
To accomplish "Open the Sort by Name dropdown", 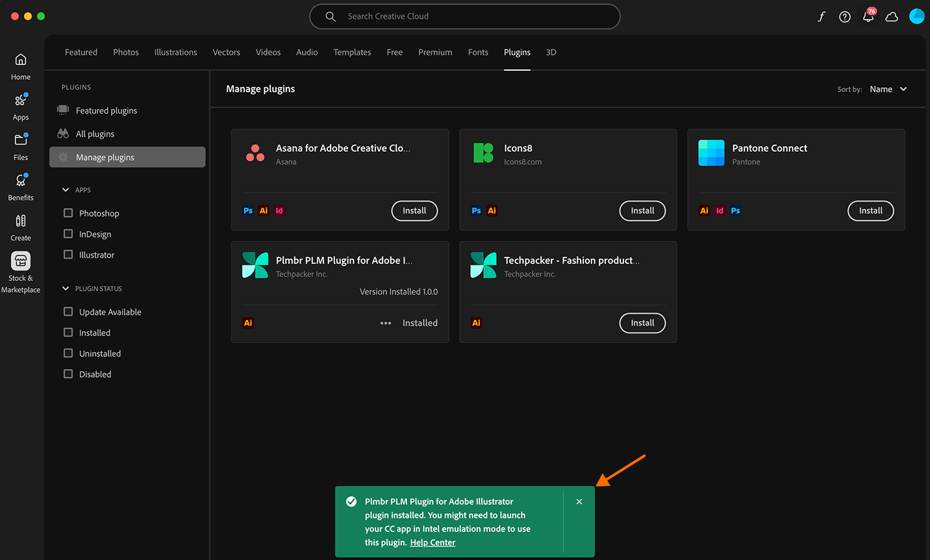I will point(887,89).
